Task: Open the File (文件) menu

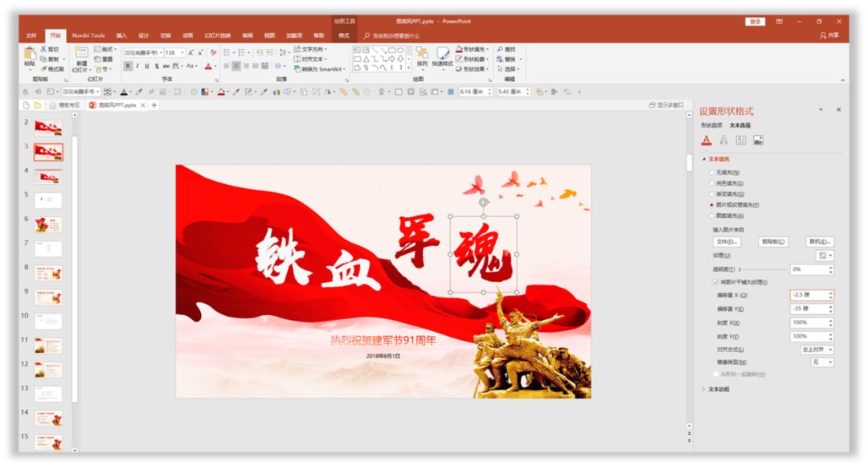Action: pyautogui.click(x=31, y=35)
